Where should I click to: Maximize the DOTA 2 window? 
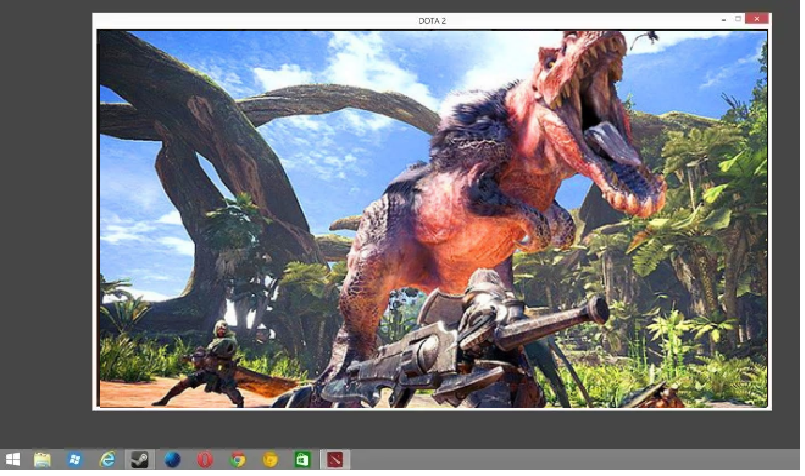(x=738, y=19)
